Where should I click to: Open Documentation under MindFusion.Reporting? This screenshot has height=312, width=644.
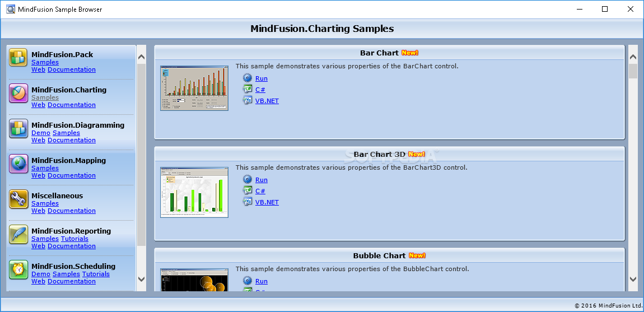pyautogui.click(x=72, y=246)
